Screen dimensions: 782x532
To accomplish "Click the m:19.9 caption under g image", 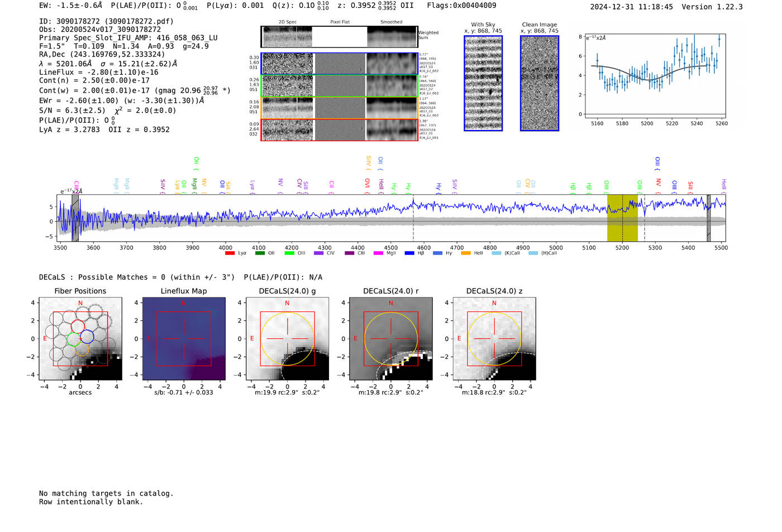I will click(288, 392).
